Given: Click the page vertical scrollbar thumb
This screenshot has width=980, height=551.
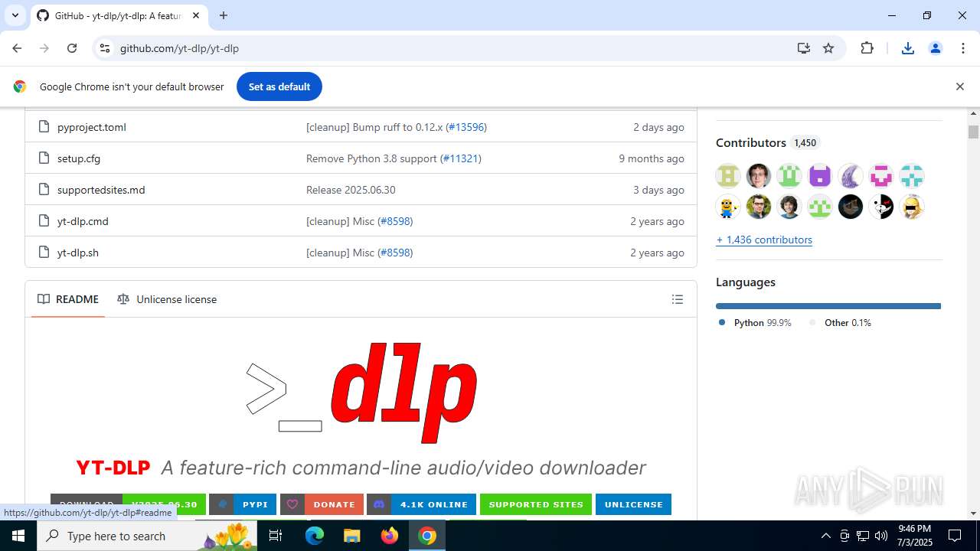Looking at the screenshot, I should pos(973,132).
